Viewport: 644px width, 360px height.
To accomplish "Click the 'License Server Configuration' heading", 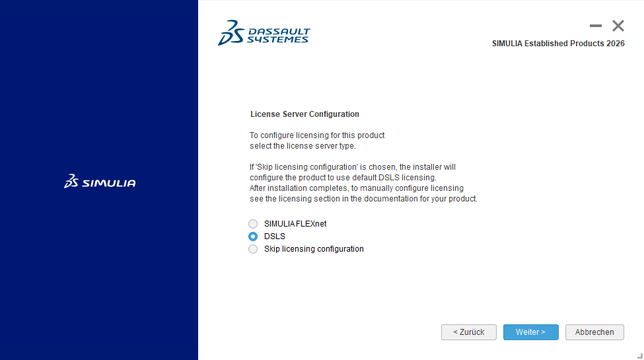I will click(x=304, y=114).
